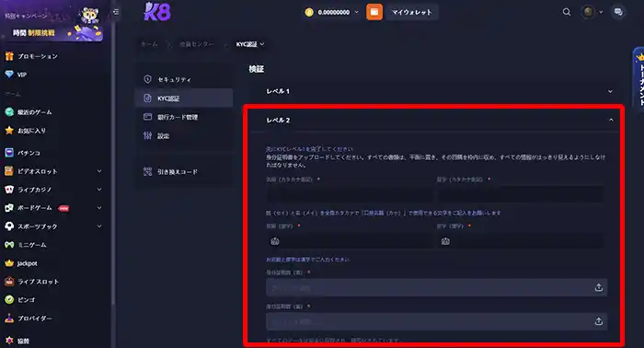The height and width of the screenshot is (348, 644).
Task: Click the ホーム breadcrumb link
Action: pos(149,44)
